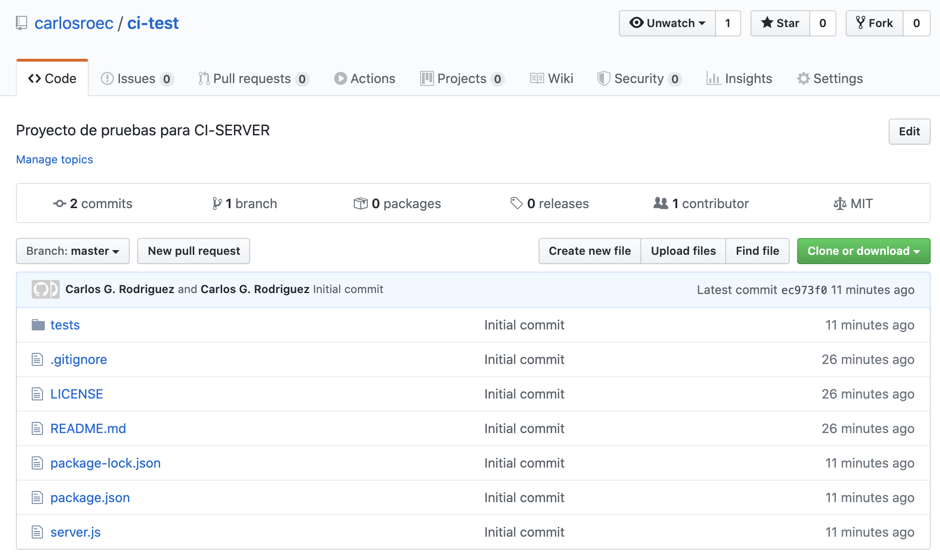The width and height of the screenshot is (940, 560).
Task: Open the Pull requests tab
Action: click(254, 78)
